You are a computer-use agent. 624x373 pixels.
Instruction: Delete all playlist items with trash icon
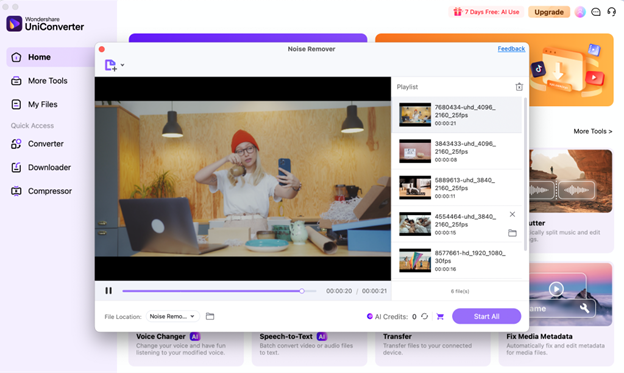coord(519,87)
